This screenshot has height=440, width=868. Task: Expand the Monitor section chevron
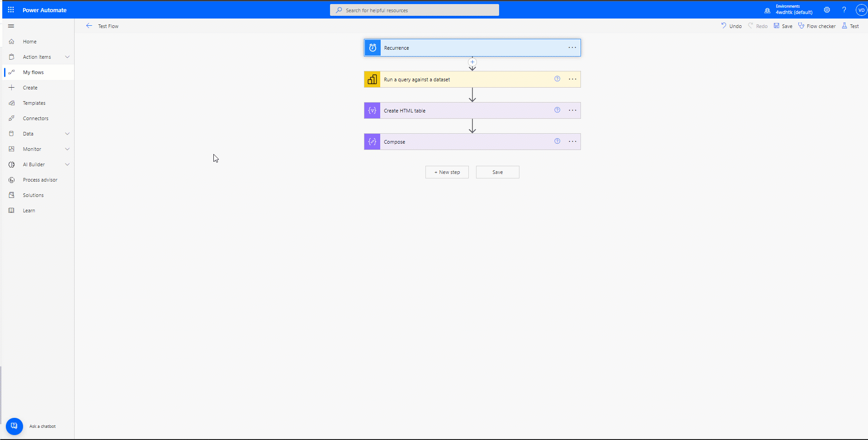[67, 149]
